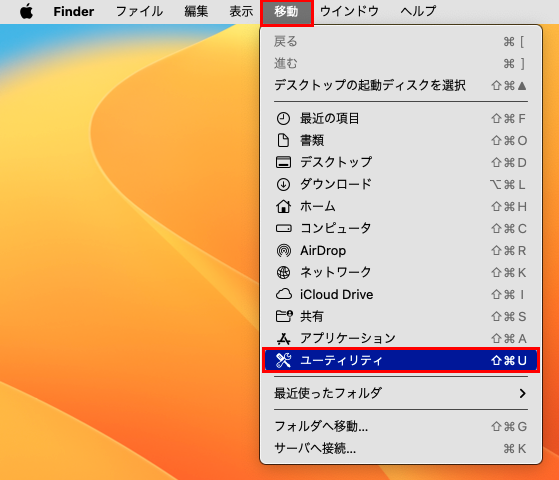Open the 編集 menu

196,11
